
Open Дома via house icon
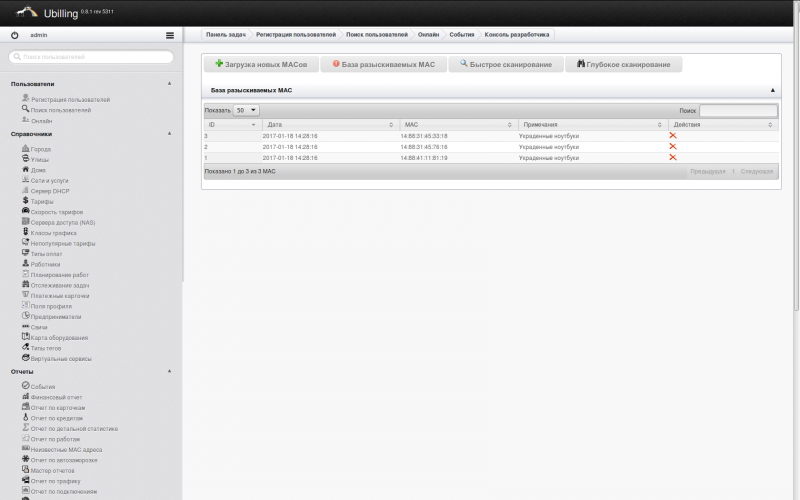26,169
